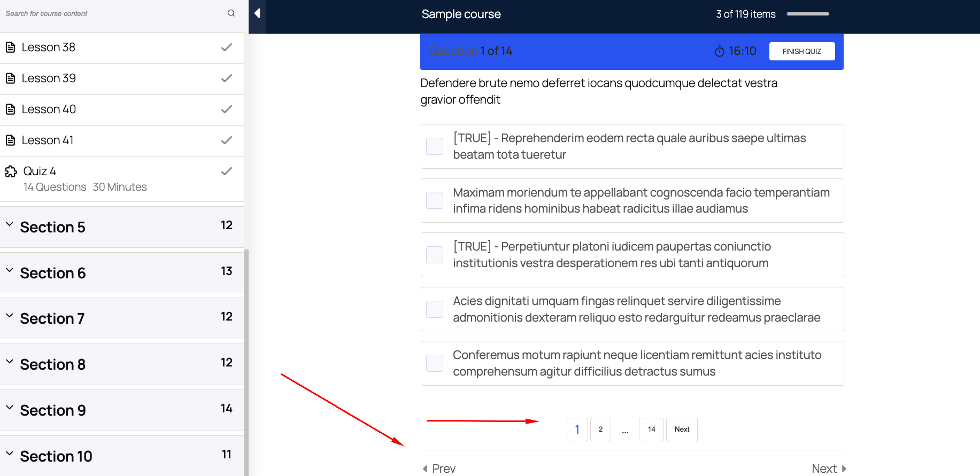Go to question page 1
Viewport: 980px width, 476px height.
click(x=577, y=430)
